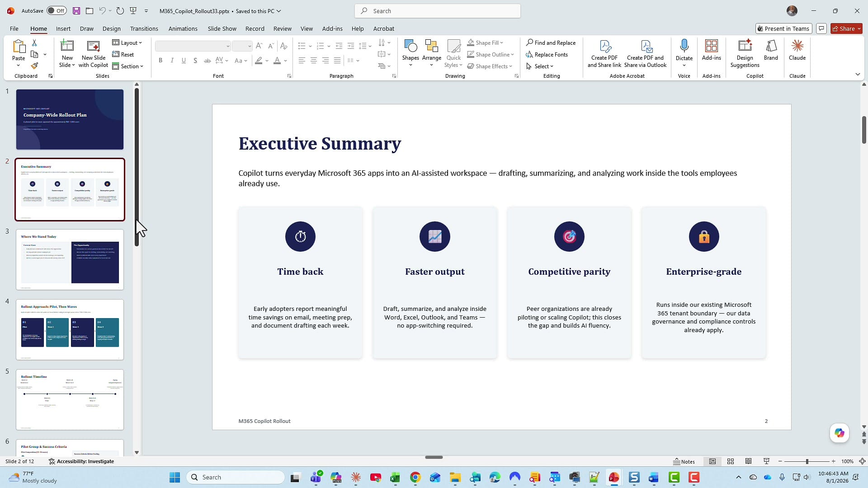This screenshot has height=488, width=868.
Task: Click the title bar Search box
Action: click(437, 11)
